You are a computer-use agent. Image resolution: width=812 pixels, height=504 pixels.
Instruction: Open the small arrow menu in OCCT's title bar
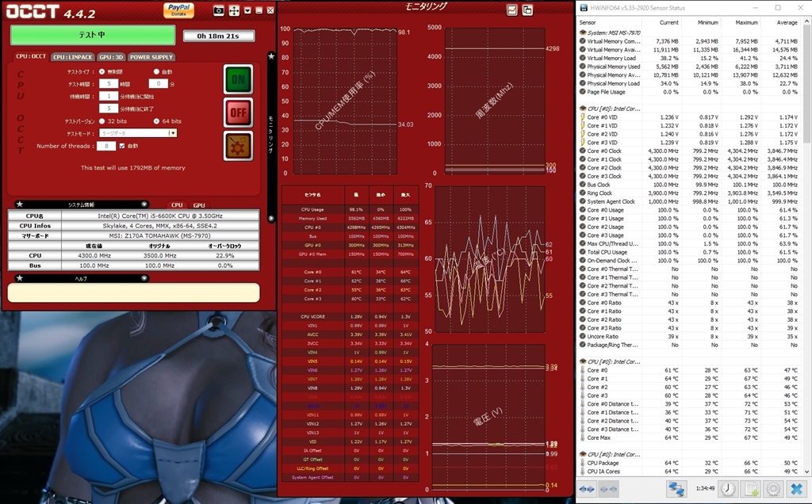coord(247,11)
